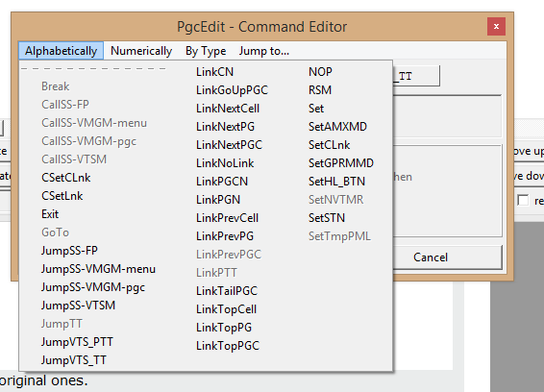Viewport: 544px width, 392px height.
Task: Pick the JumpVTS_TT command
Action: 74,360
